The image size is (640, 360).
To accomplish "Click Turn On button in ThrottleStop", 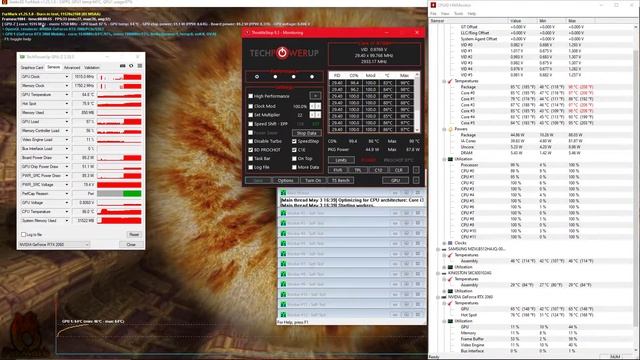I will (x=313, y=180).
